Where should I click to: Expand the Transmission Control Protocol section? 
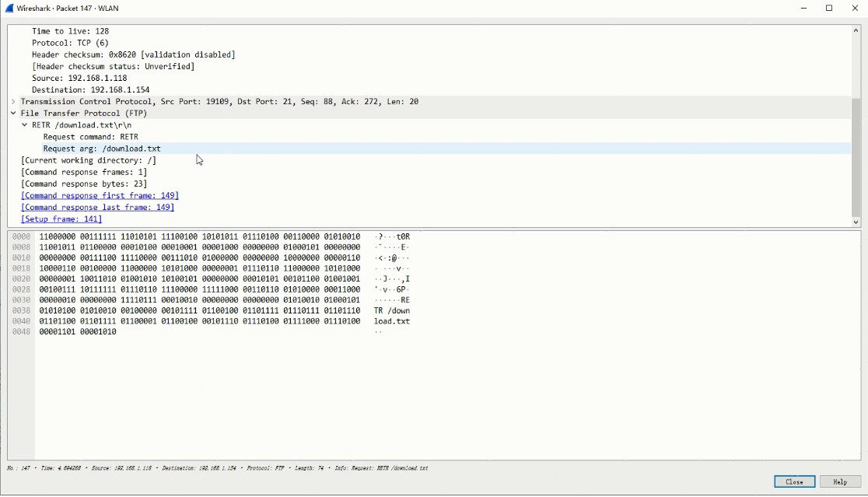(x=13, y=102)
